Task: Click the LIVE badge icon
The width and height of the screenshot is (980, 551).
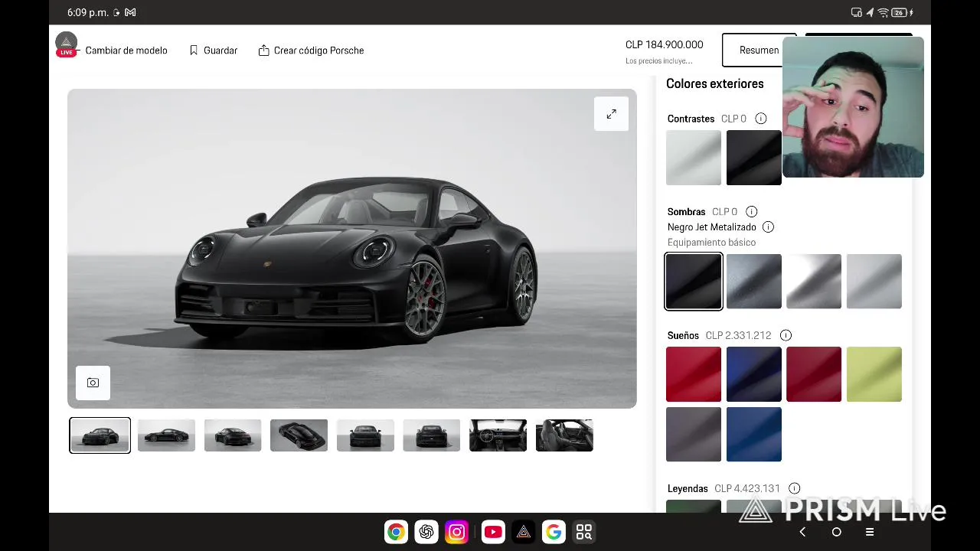Action: tap(67, 45)
